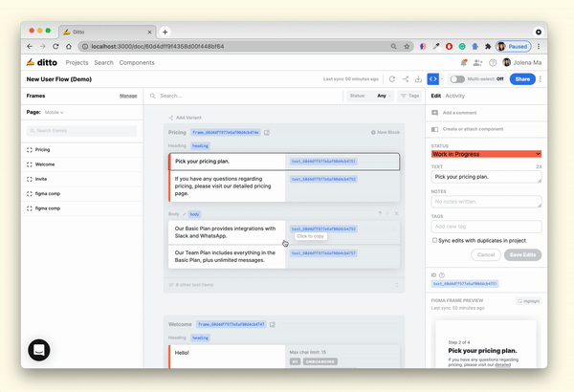Click Add Variant above the Pricing frame
The height and width of the screenshot is (392, 574).
pos(185,118)
